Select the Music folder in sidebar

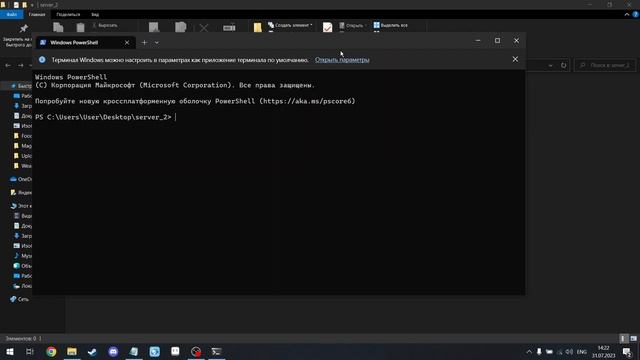click(x=22, y=256)
